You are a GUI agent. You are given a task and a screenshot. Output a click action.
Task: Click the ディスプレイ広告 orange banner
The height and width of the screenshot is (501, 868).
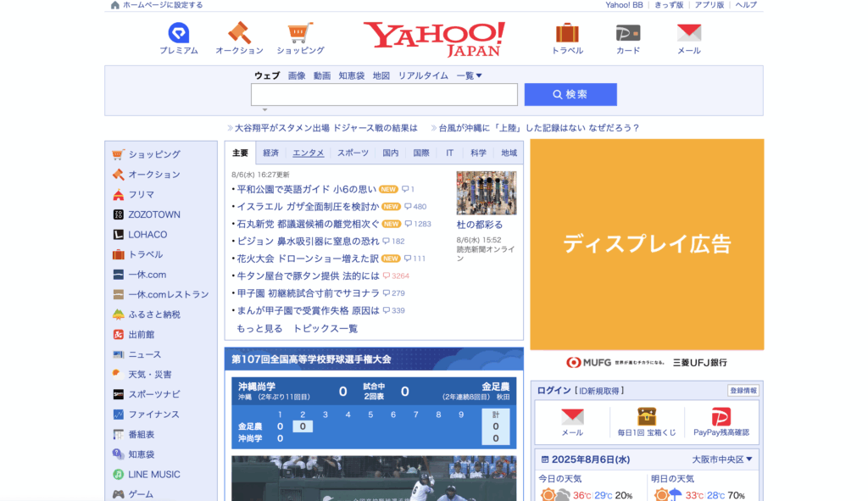[647, 245]
